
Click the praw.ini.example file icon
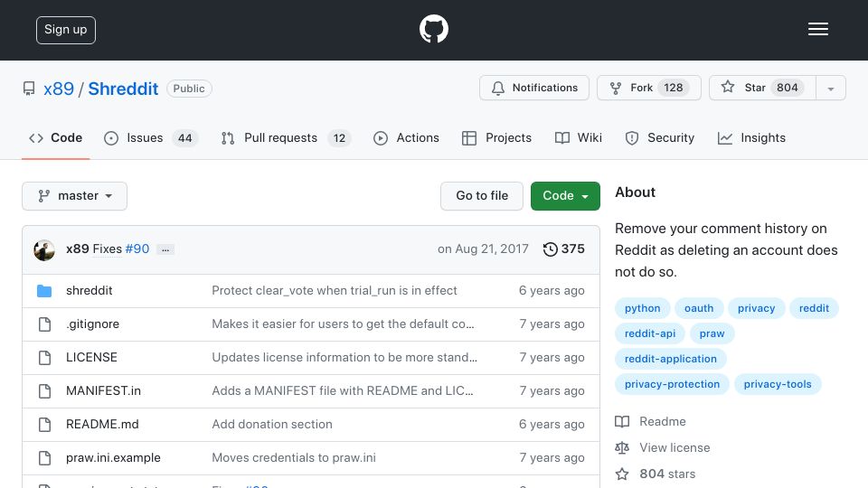(45, 458)
